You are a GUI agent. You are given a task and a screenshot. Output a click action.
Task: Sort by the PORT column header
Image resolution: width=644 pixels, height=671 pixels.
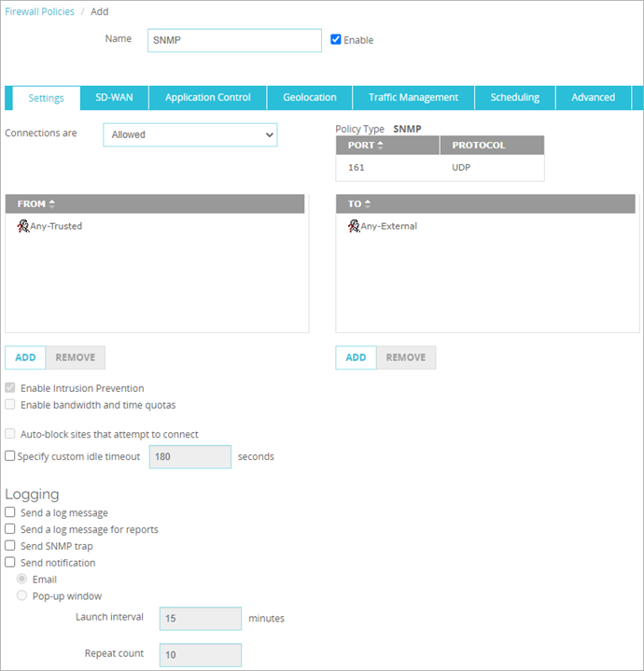365,146
